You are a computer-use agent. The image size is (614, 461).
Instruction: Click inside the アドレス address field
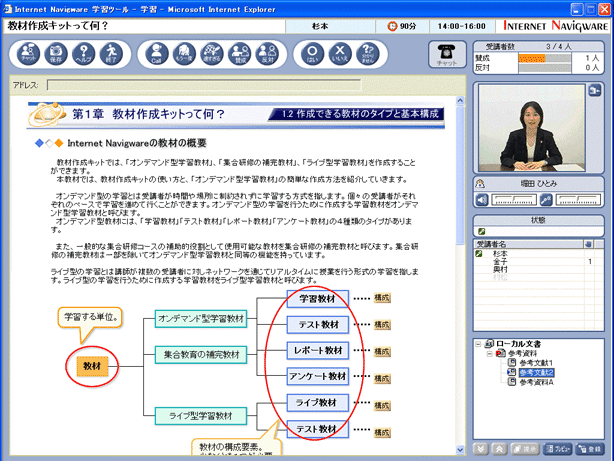[204, 85]
